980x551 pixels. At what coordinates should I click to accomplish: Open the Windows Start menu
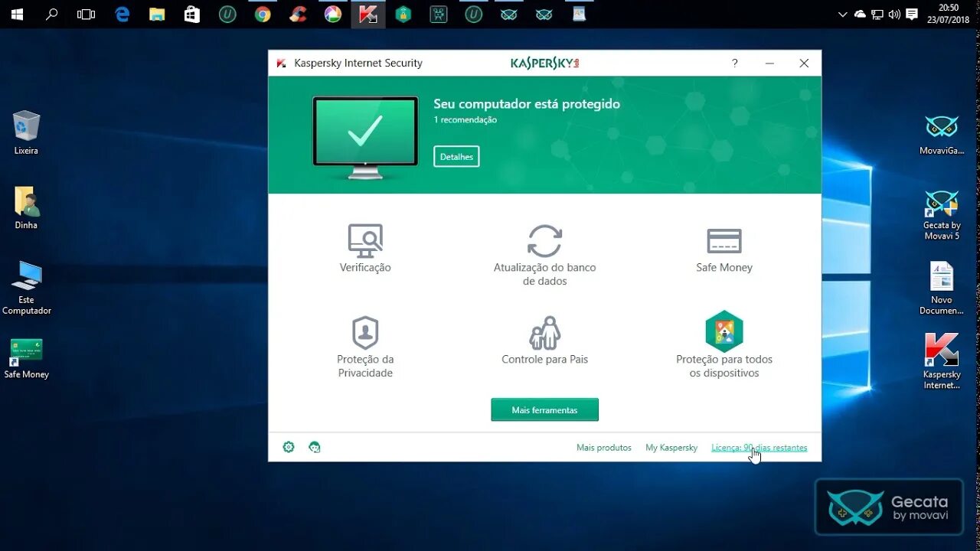17,14
